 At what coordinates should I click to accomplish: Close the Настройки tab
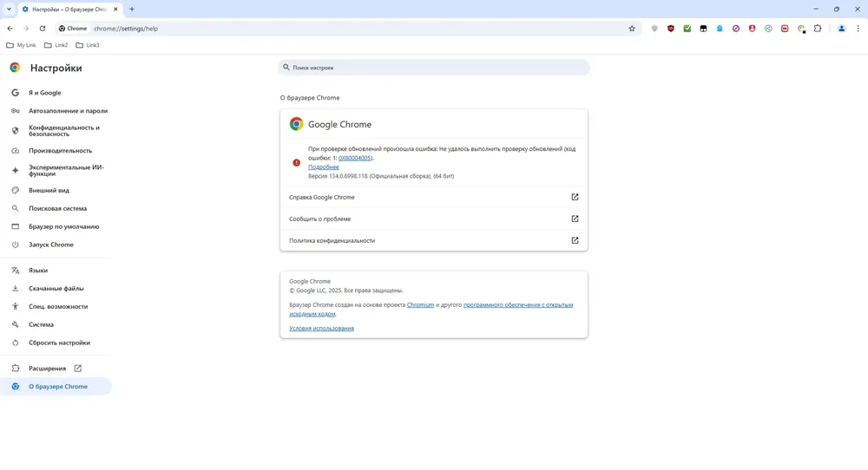(115, 9)
